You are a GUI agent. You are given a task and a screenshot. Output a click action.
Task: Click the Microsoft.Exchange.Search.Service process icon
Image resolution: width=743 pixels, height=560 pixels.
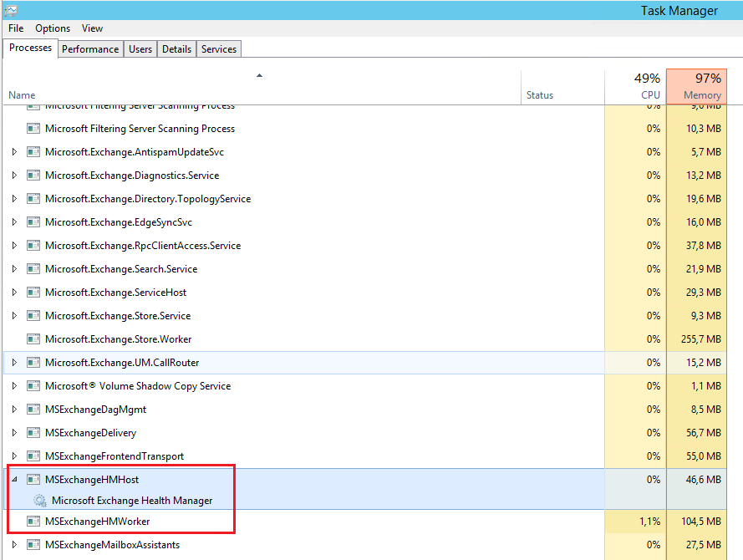[x=33, y=269]
